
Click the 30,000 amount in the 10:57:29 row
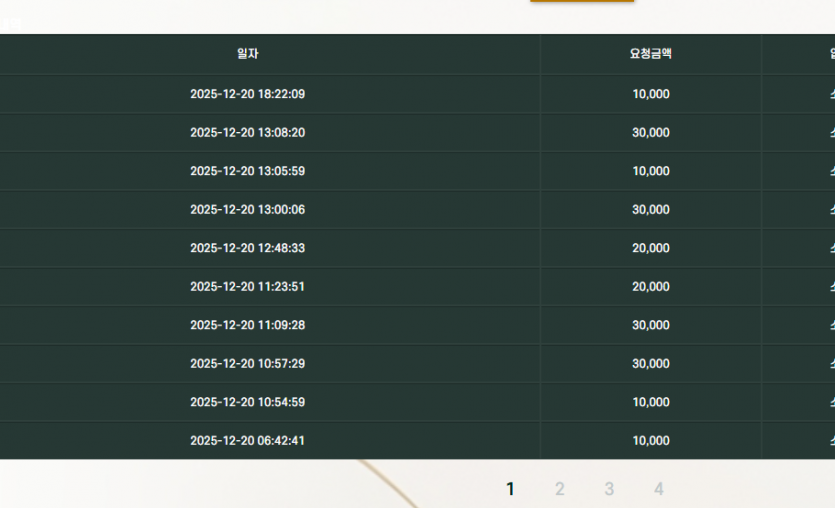(651, 364)
